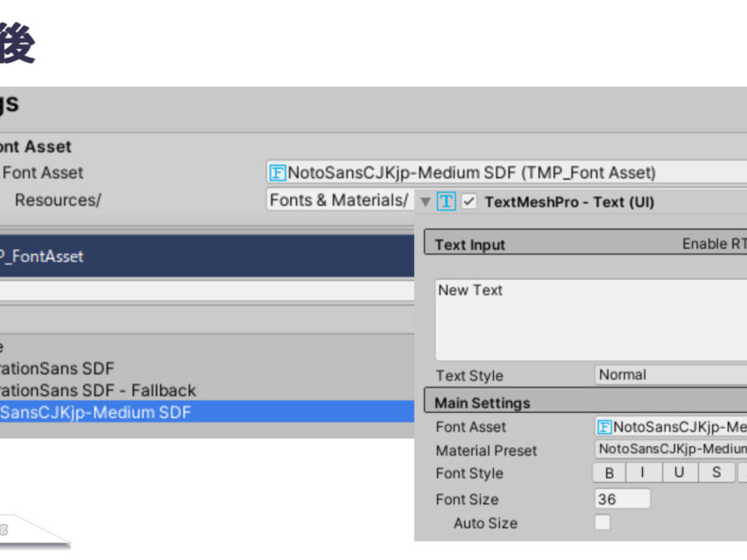Enable the Auto Size checkbox
The height and width of the screenshot is (560, 747).
click(603, 522)
